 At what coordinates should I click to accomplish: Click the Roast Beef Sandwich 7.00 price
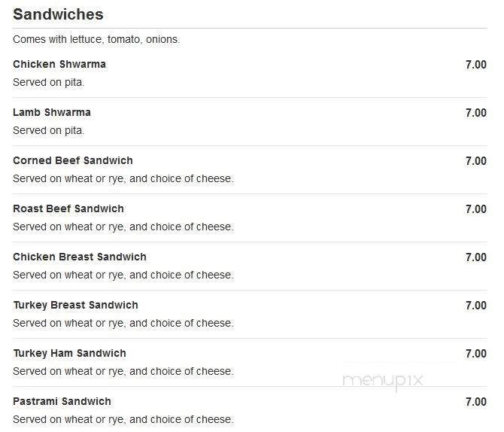475,209
